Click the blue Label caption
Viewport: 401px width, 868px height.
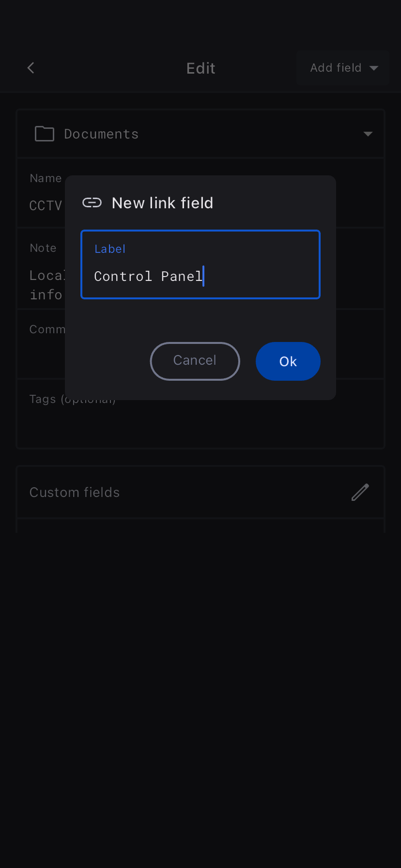click(110, 249)
